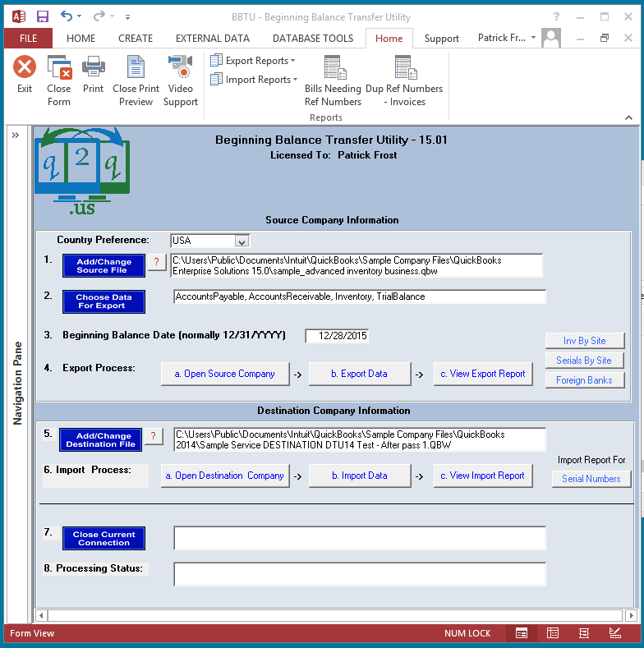Switch to Datasheet View status bar icon
Image resolution: width=644 pixels, height=648 pixels.
pyautogui.click(x=553, y=632)
